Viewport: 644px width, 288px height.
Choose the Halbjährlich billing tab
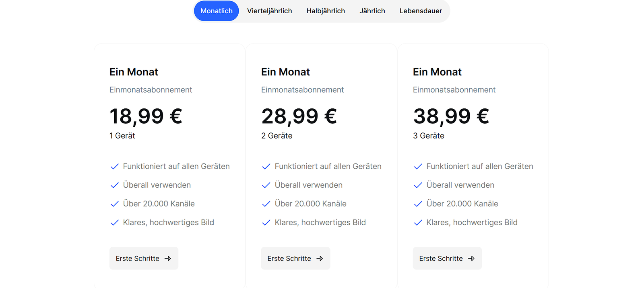point(326,11)
